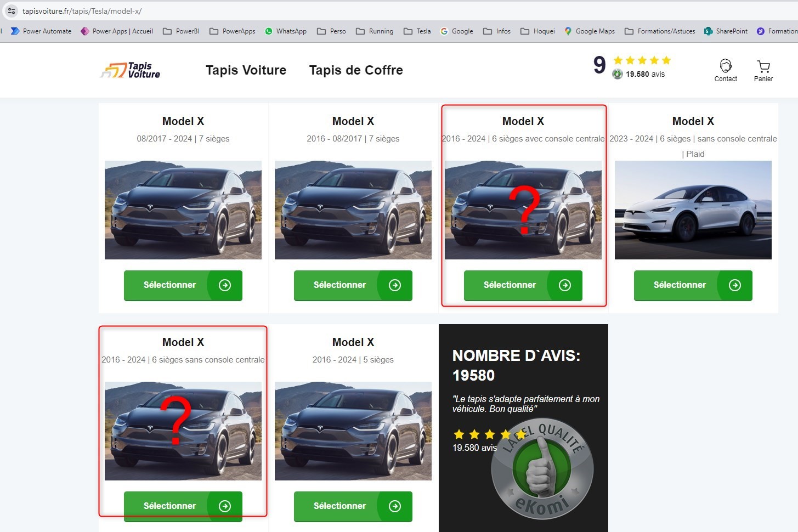Click car photo for 2016 - 08/2017 7 sièges
The width and height of the screenshot is (798, 532).
(353, 210)
